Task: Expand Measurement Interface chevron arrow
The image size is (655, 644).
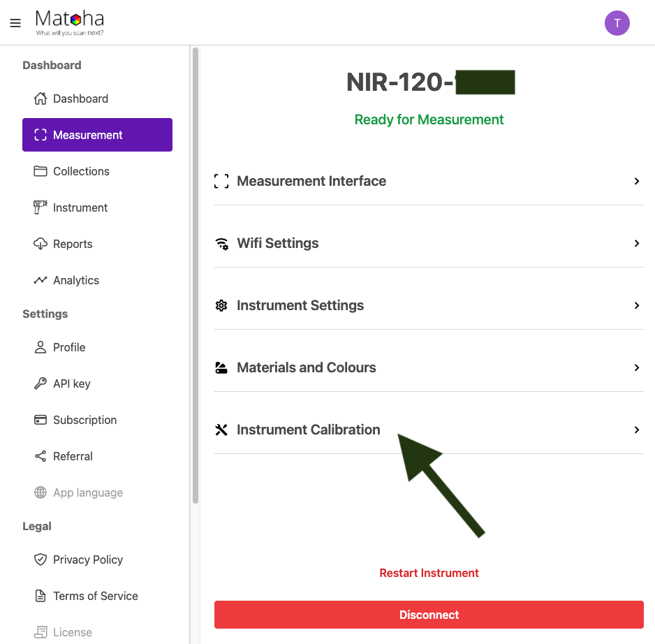Action: pos(636,181)
